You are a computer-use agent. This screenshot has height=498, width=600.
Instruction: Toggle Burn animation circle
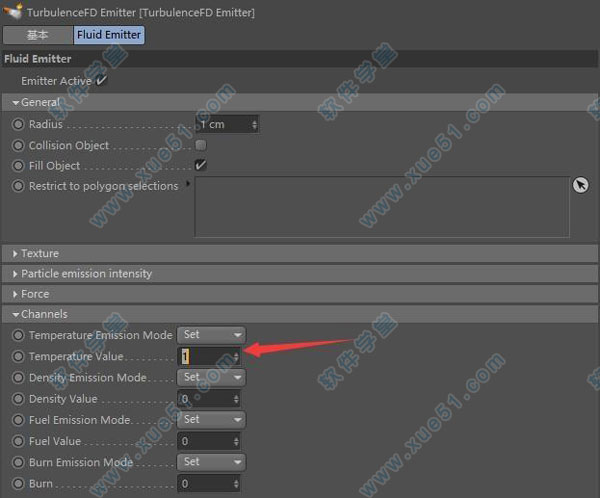18,483
